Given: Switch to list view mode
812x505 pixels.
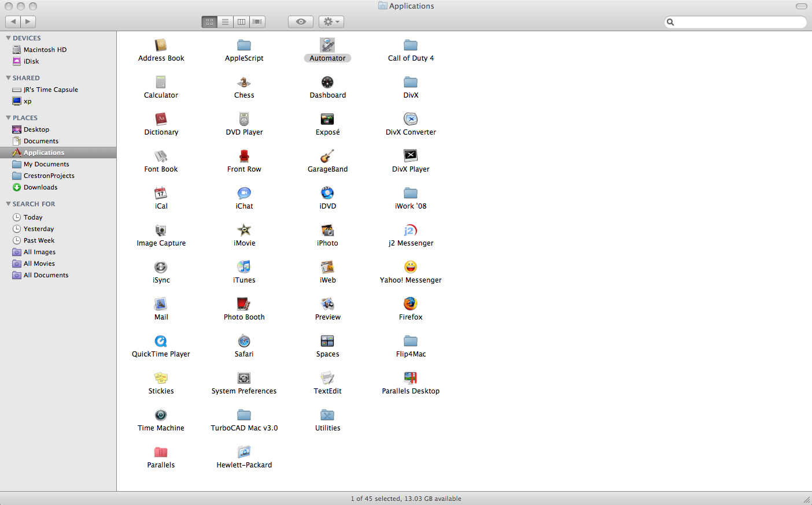Looking at the screenshot, I should pyautogui.click(x=226, y=21).
